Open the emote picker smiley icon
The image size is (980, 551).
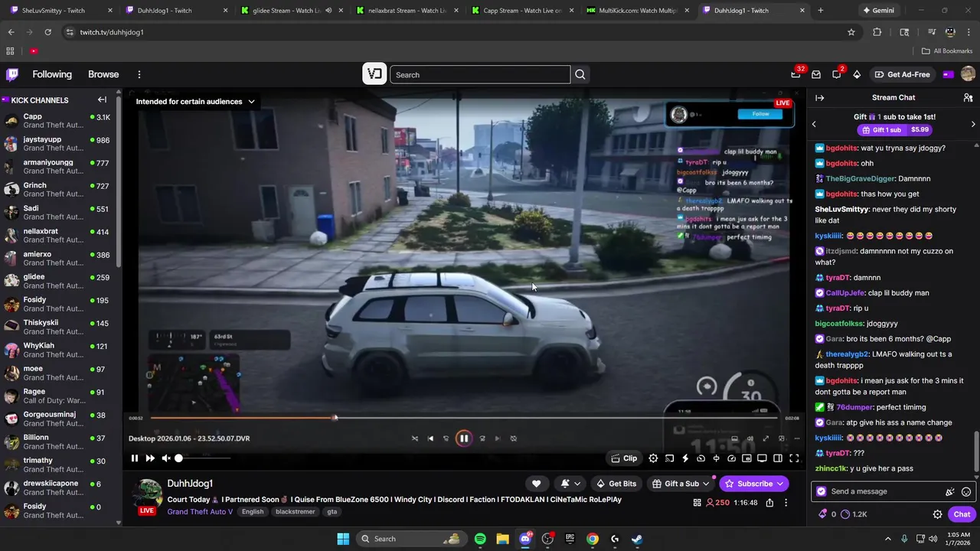(x=966, y=492)
